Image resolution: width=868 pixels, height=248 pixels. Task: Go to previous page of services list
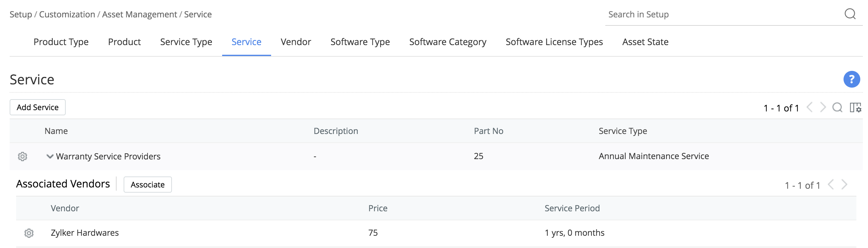[x=810, y=108]
